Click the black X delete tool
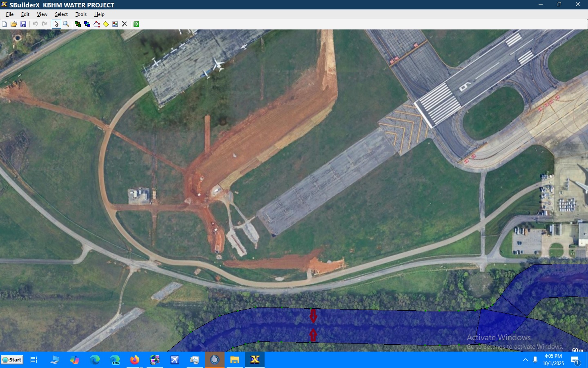The image size is (588, 368). (125, 25)
